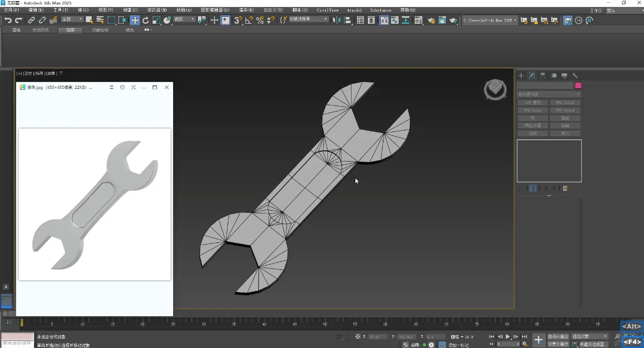Click the pink object color swatch

pyautogui.click(x=578, y=85)
